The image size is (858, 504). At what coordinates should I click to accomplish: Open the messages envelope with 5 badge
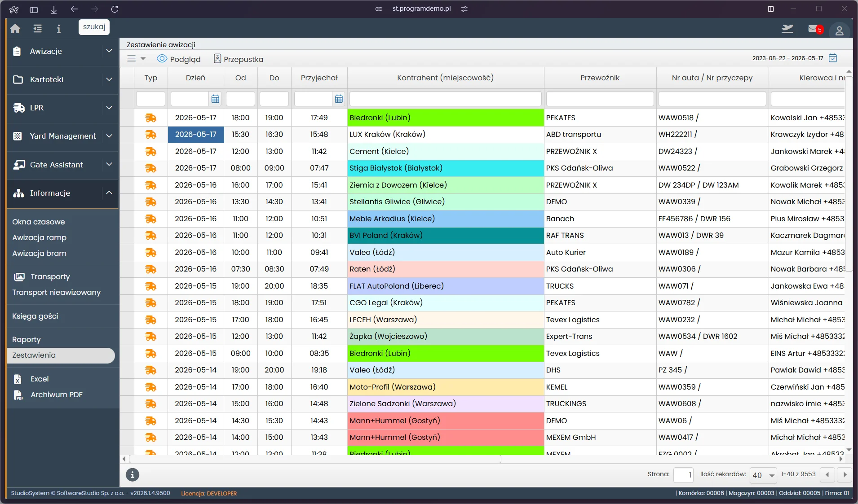815,29
